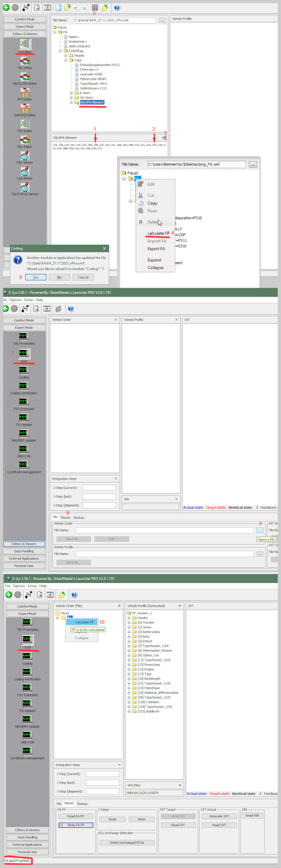This screenshot has height=868, width=281.
Task: Click the Detect exchanged ECUs button
Action: tap(127, 843)
